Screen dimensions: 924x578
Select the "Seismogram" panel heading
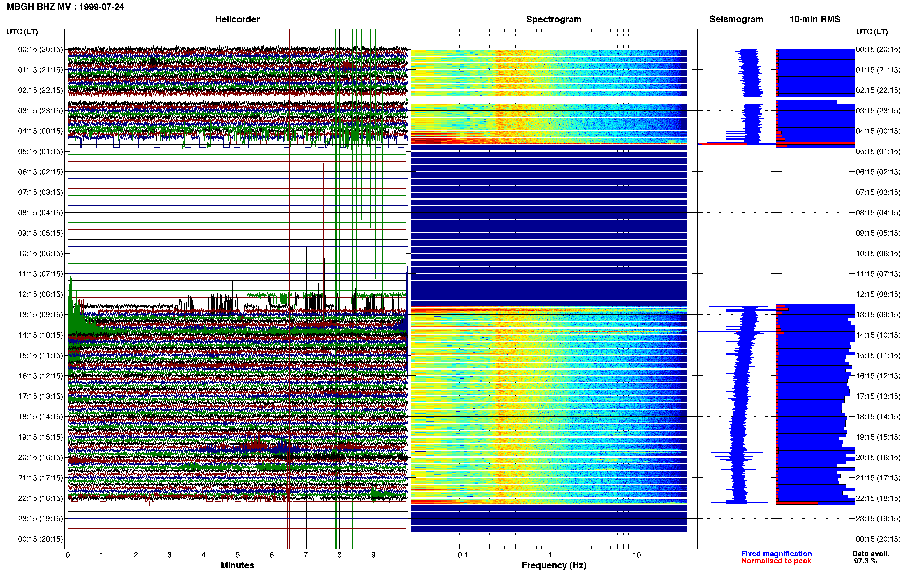tap(736, 19)
